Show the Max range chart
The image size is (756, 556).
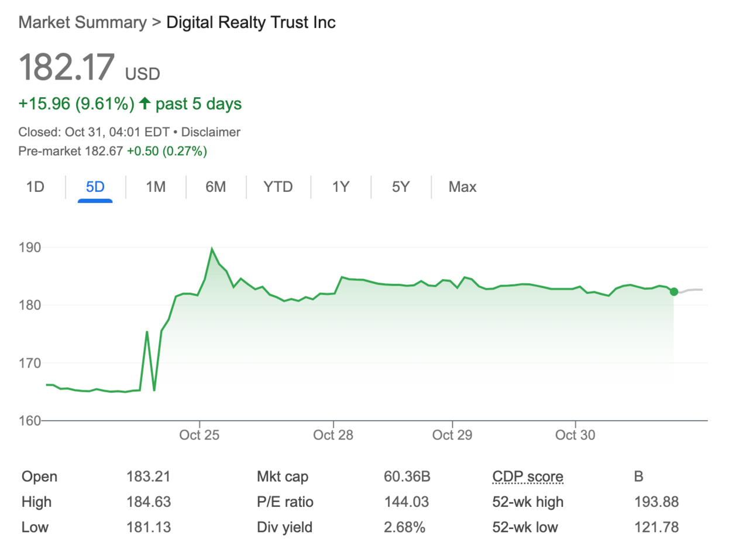coord(462,187)
